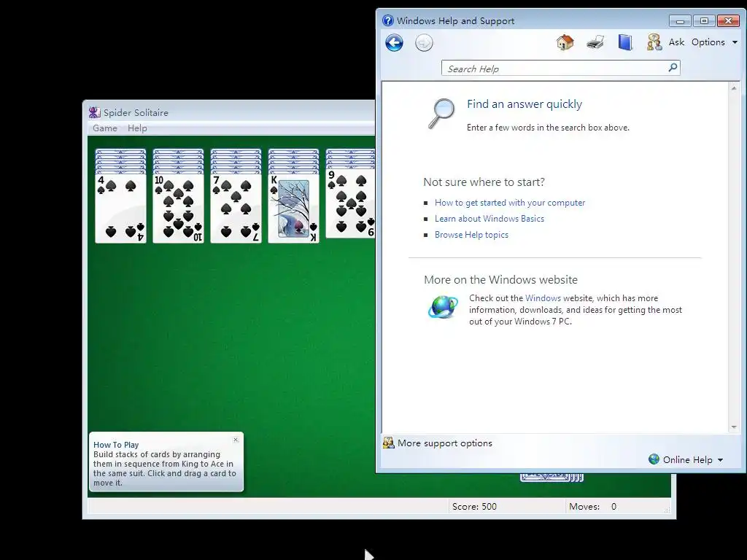Screen dimensions: 747x560
Task: Click the Help window scrollbar up arrow
Action: tap(734, 88)
